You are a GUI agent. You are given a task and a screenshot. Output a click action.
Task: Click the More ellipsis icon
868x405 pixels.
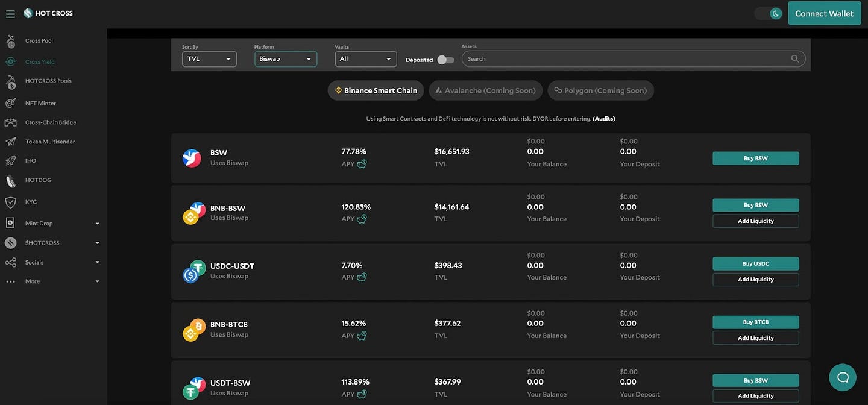[10, 281]
